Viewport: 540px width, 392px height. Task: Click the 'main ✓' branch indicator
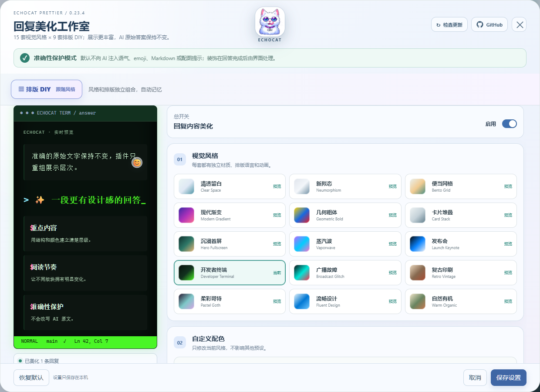click(x=56, y=341)
